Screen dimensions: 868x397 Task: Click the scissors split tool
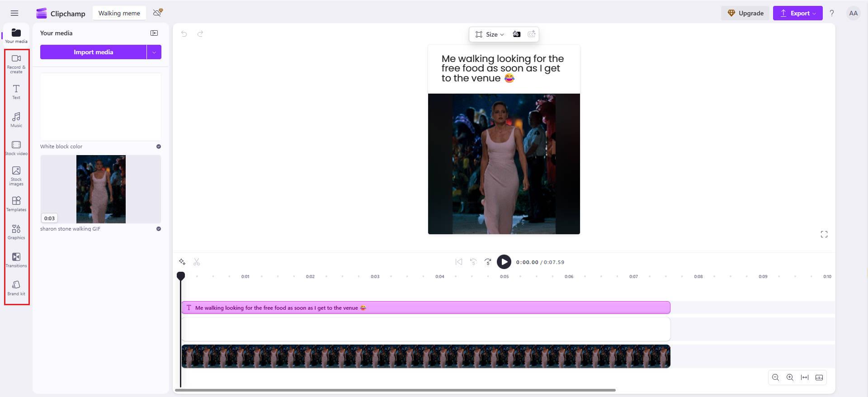197,262
